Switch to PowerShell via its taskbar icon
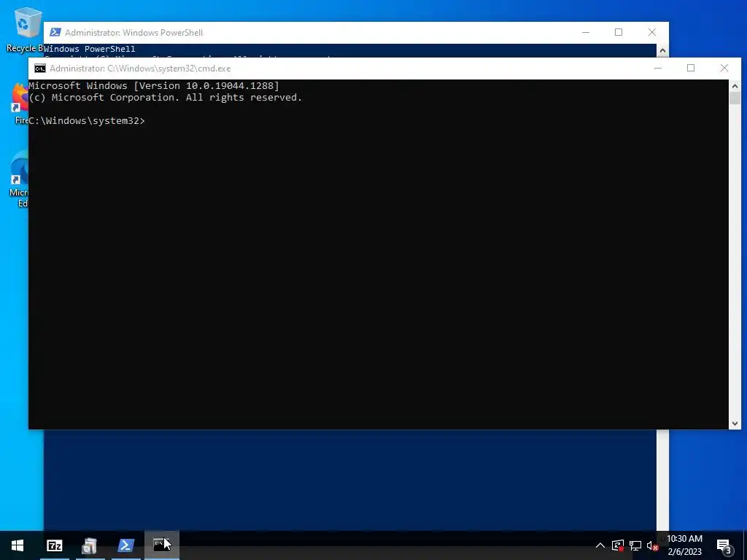Image resolution: width=747 pixels, height=560 pixels. pyautogui.click(x=125, y=545)
